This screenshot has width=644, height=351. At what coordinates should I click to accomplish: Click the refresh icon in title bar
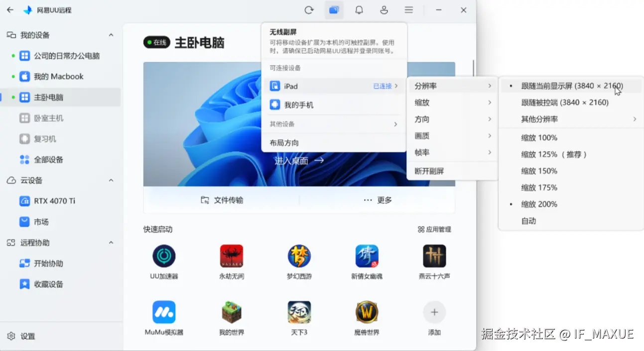[309, 10]
